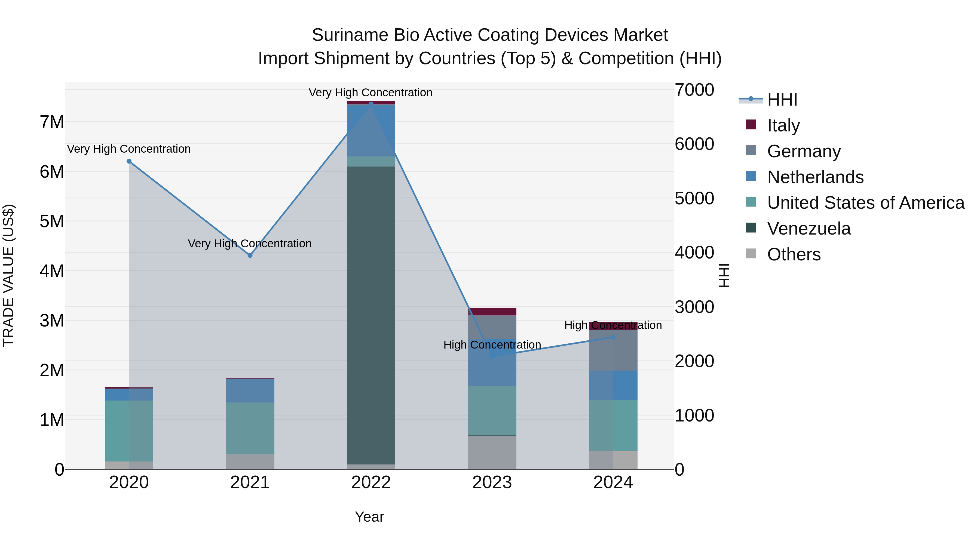Click the Venezuela segment of the 2022 bar

[371, 315]
